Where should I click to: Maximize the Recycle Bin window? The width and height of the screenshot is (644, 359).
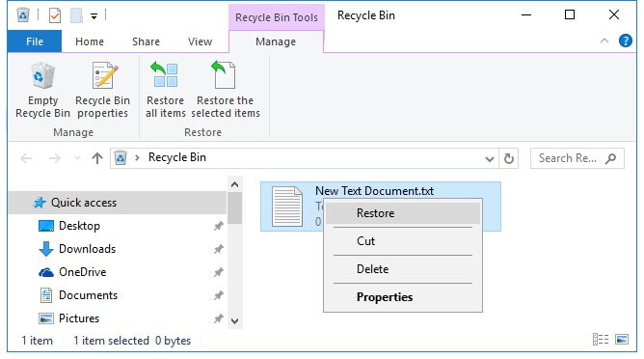tap(570, 15)
